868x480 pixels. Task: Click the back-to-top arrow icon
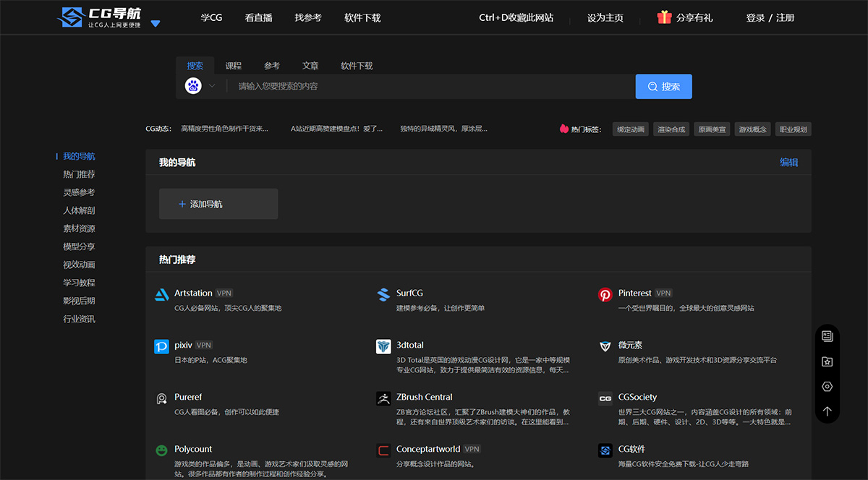pyautogui.click(x=827, y=411)
